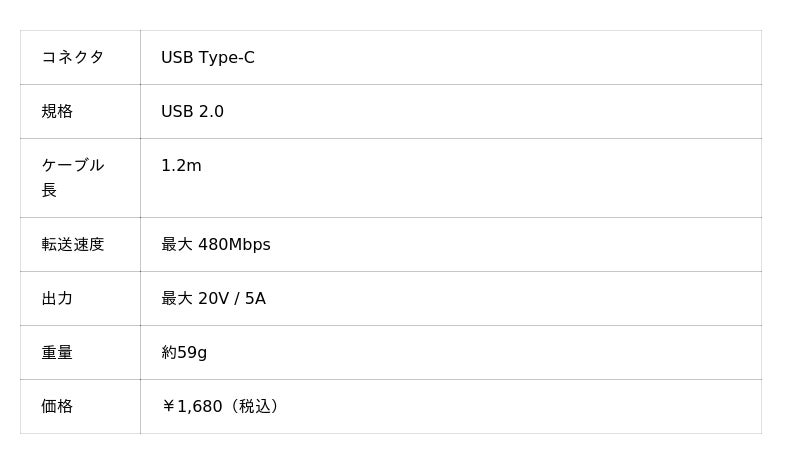Click the （税込） tax-included text
The width and height of the screenshot is (800, 464).
pyautogui.click(x=254, y=406)
